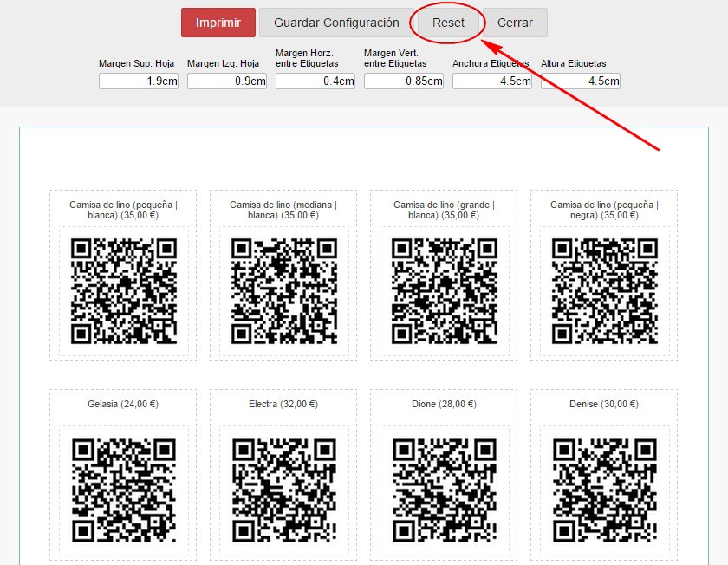Focus the Margen Sup. Hoja field
Viewport: 728px width, 565px height.
pyautogui.click(x=139, y=81)
